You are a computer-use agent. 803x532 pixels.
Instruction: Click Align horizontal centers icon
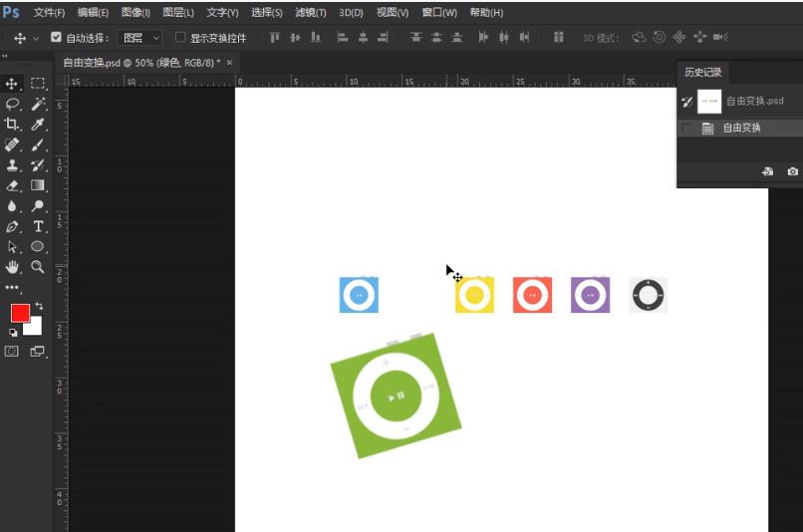(363, 38)
